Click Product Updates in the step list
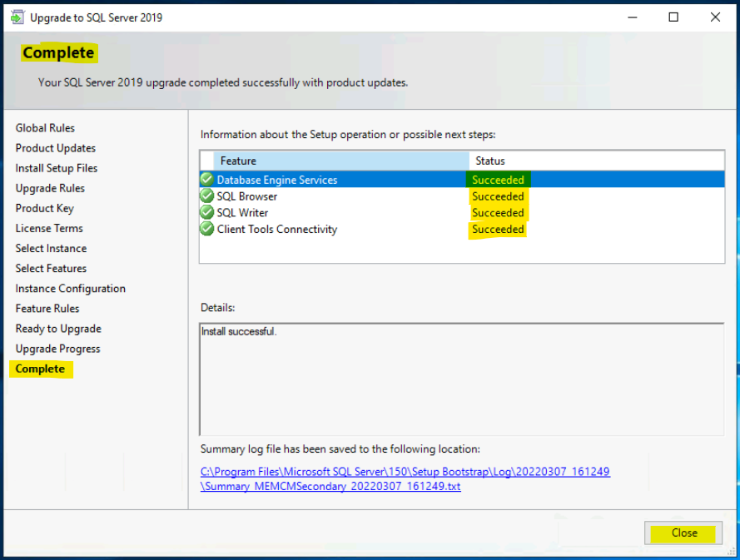Viewport: 740px width, 560px height. (55, 148)
